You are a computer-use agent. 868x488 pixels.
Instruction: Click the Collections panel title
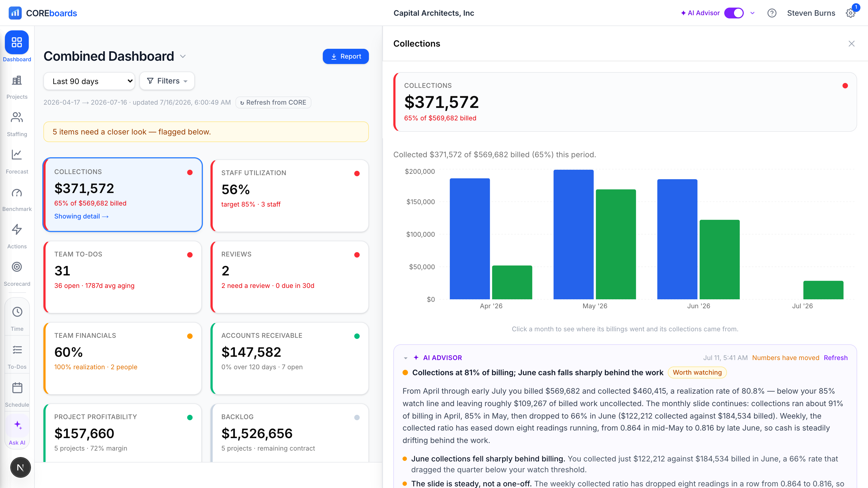[x=416, y=43]
